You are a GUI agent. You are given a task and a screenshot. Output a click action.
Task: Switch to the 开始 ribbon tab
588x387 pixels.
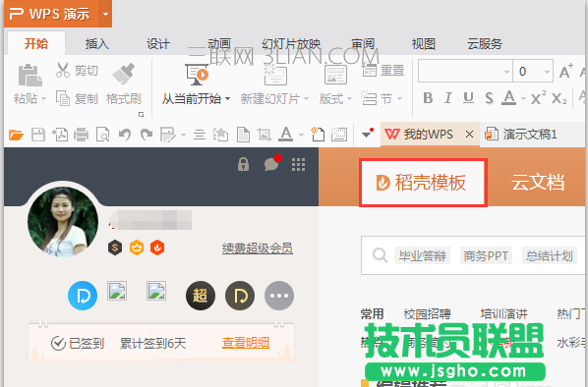[36, 44]
